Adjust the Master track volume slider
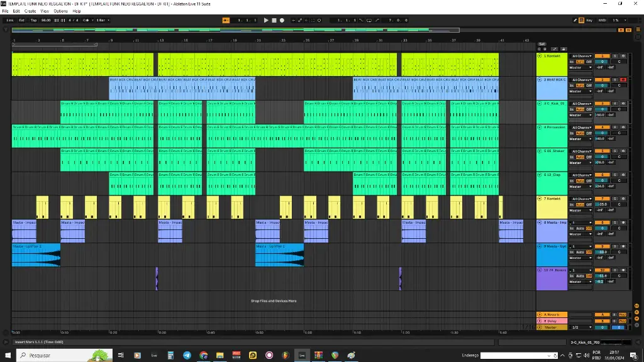 tap(602, 327)
